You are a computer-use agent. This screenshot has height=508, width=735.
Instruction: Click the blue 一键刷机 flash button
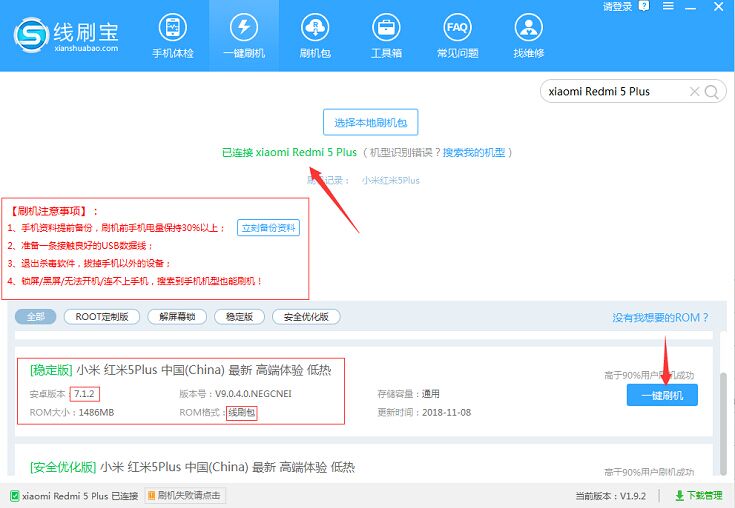[662, 395]
